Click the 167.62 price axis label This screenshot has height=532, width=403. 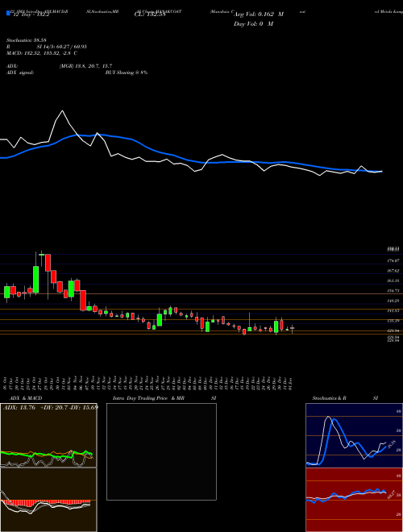395,271
